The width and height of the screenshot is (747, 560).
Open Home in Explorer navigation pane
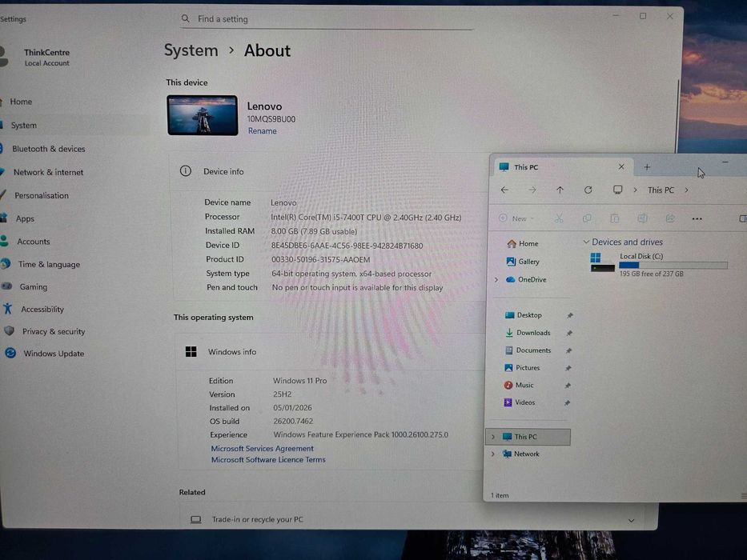(523, 244)
